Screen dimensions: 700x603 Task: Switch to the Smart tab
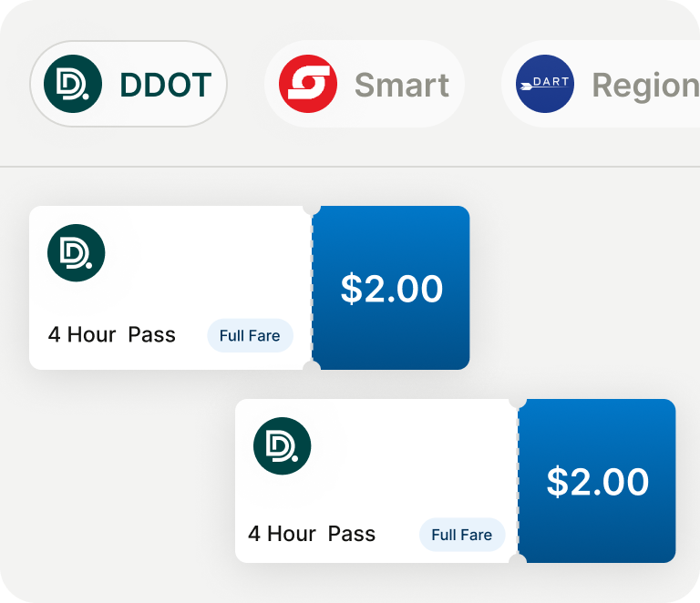click(x=401, y=85)
